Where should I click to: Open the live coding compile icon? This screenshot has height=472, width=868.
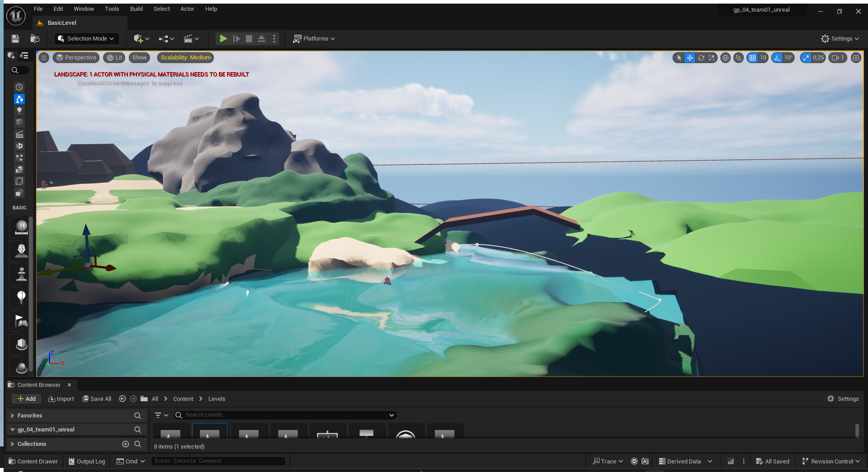(731, 461)
